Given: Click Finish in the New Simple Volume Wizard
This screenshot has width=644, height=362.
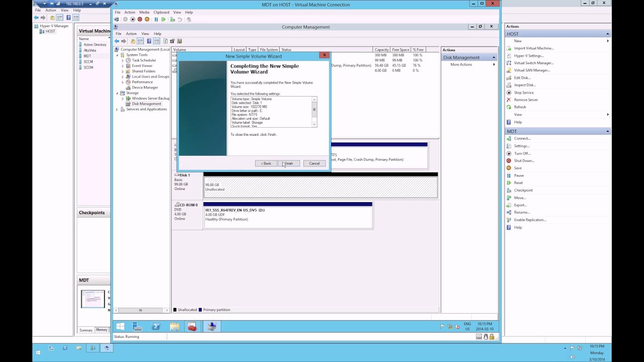Looking at the screenshot, I should pos(288,163).
